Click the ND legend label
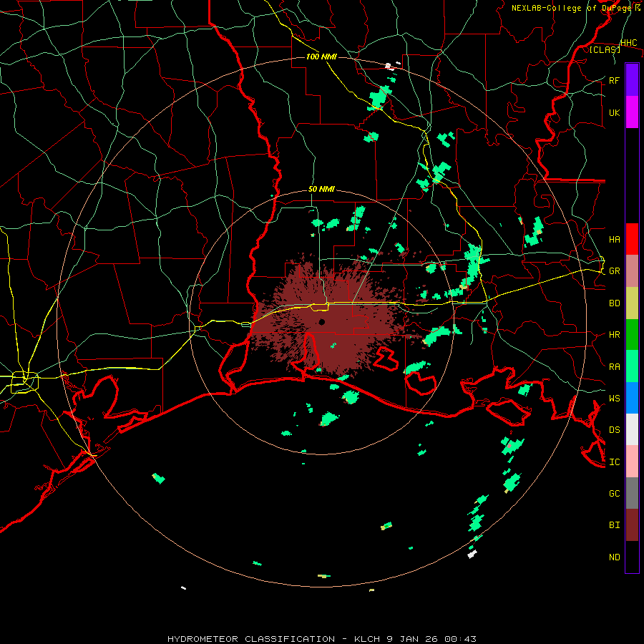This screenshot has width=644, height=644. (614, 557)
